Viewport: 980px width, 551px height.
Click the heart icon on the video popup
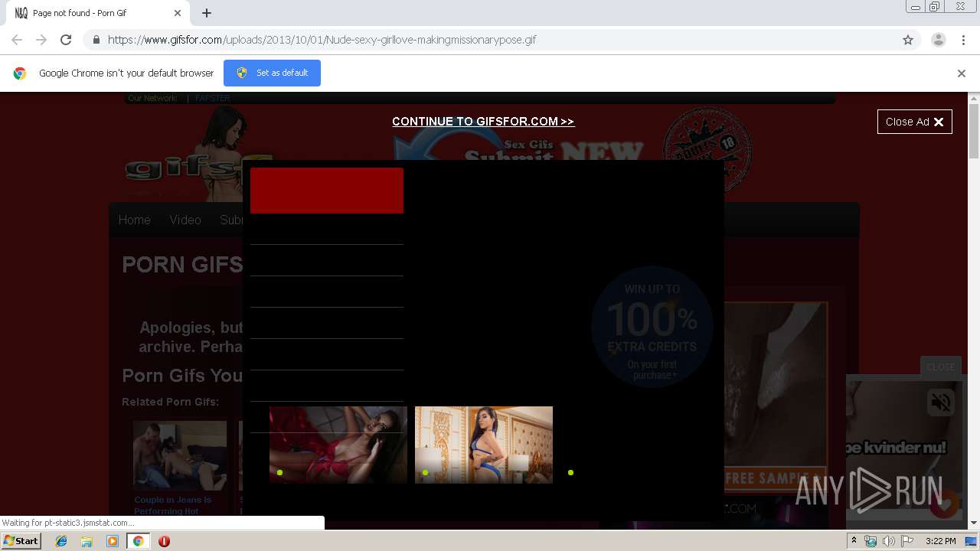tap(945, 504)
